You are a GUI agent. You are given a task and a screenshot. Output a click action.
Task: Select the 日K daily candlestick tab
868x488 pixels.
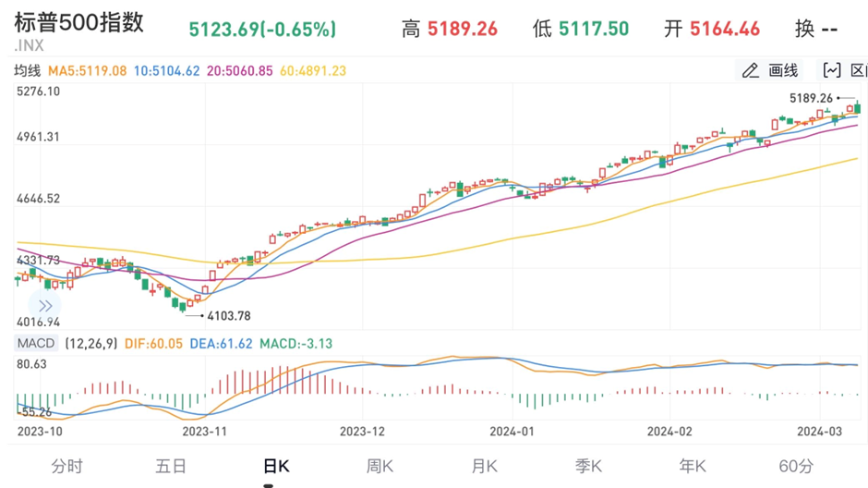coord(276,466)
